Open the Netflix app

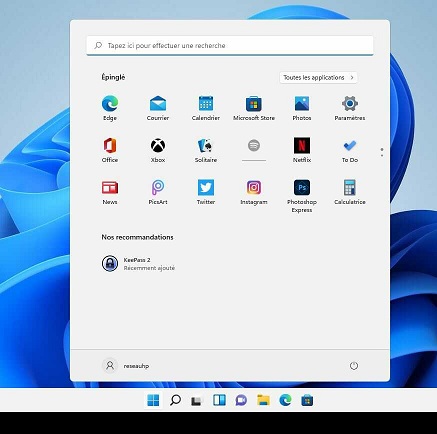tap(302, 150)
